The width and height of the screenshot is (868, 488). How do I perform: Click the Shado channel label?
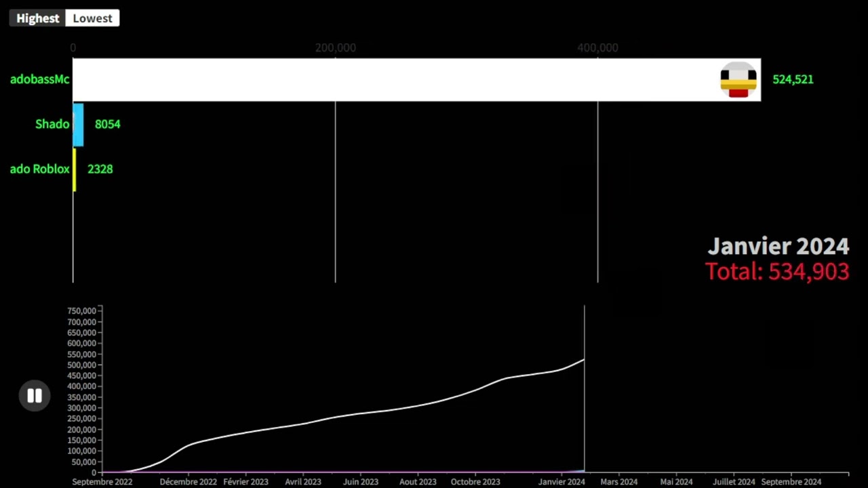(52, 124)
